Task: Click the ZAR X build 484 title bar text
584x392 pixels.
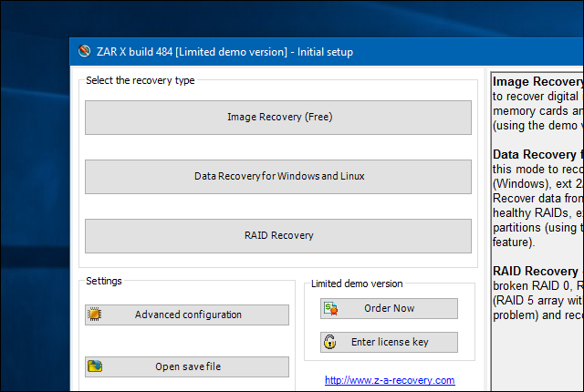Action: [x=225, y=52]
